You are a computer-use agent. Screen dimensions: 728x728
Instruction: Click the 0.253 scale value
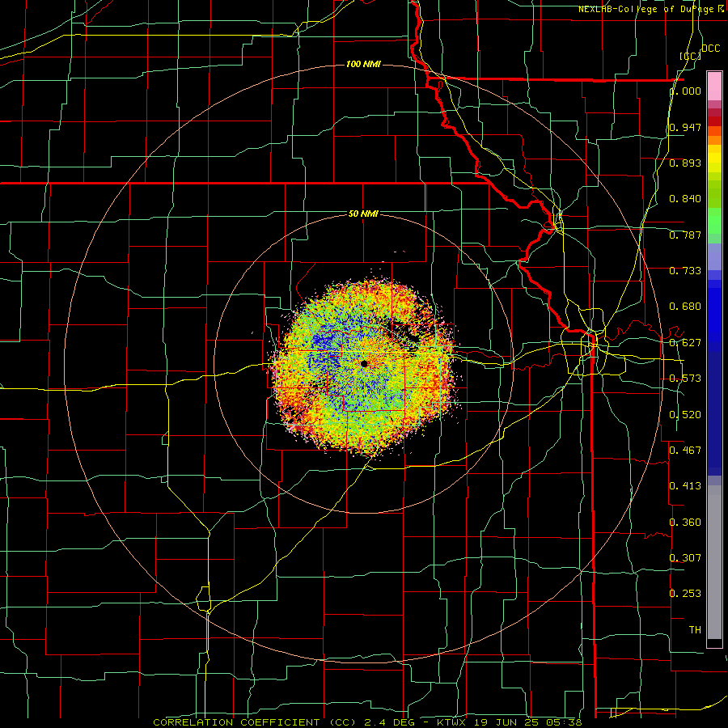pyautogui.click(x=685, y=594)
